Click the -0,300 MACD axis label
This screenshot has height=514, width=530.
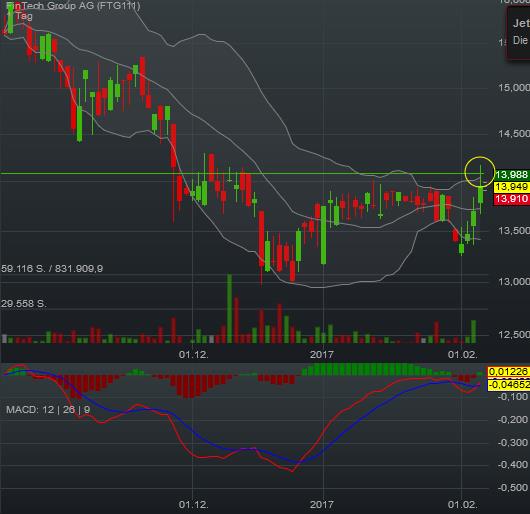pyautogui.click(x=513, y=442)
